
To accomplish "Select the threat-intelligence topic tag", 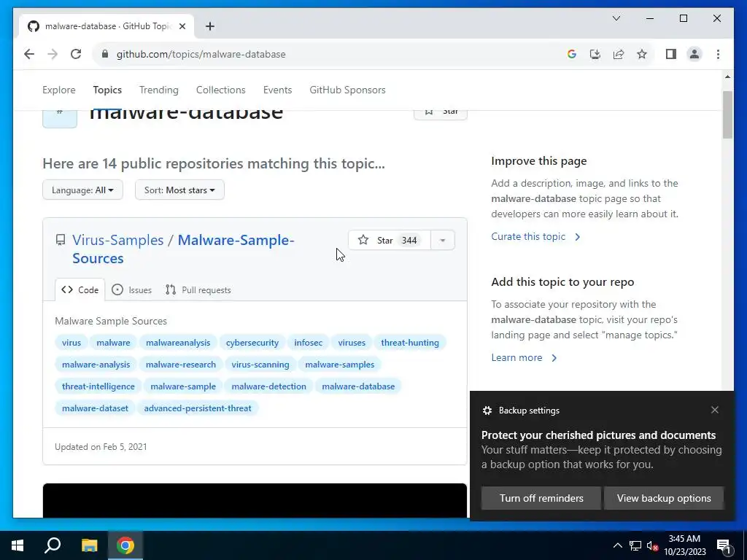I will point(98,386).
